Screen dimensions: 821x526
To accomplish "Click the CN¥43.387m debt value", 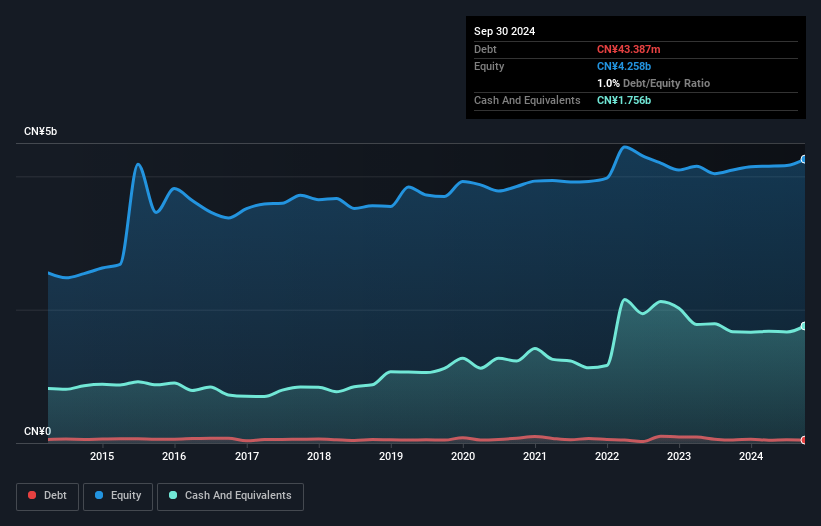I will point(628,49).
